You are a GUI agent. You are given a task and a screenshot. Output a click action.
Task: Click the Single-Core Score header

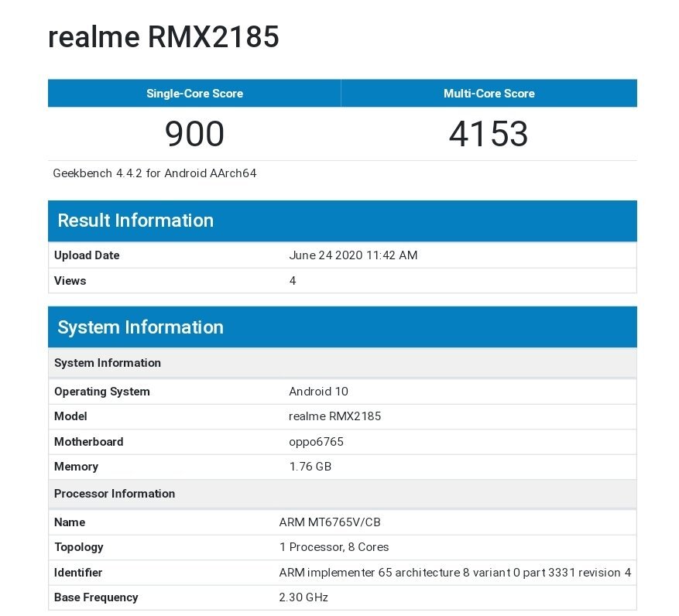click(194, 94)
